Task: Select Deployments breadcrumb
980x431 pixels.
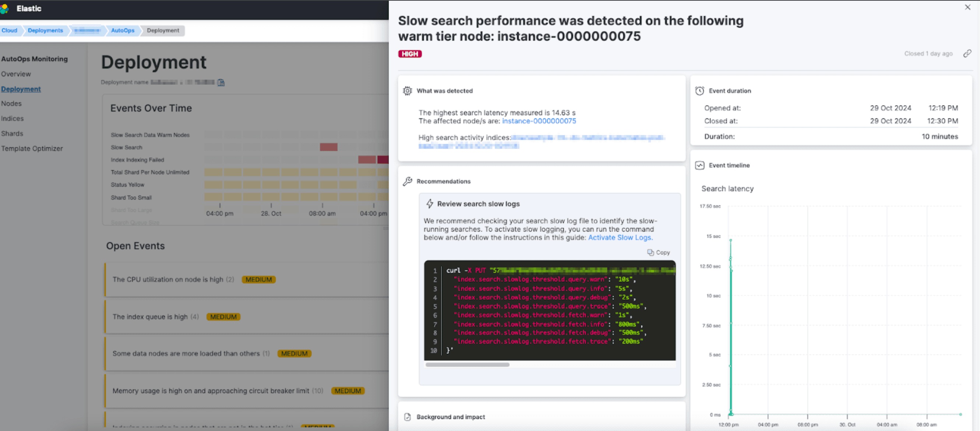Action: click(x=45, y=31)
